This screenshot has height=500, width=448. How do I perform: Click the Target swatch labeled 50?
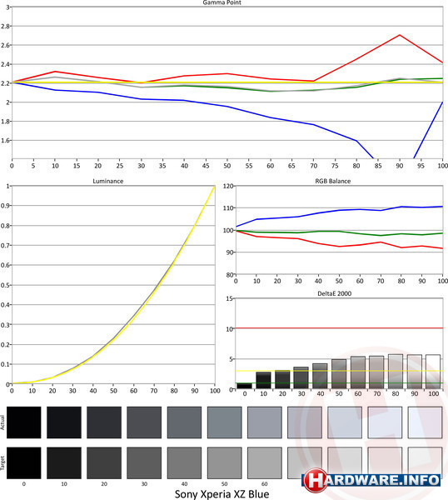point(224,462)
